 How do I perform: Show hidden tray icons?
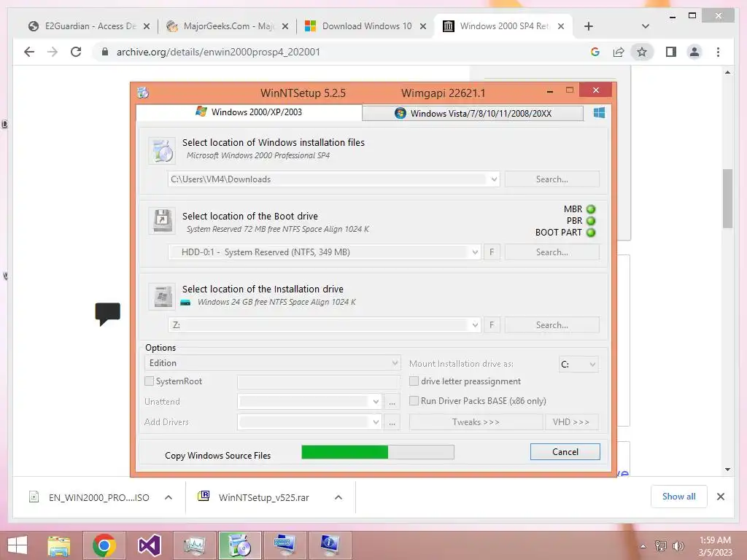[643, 546]
